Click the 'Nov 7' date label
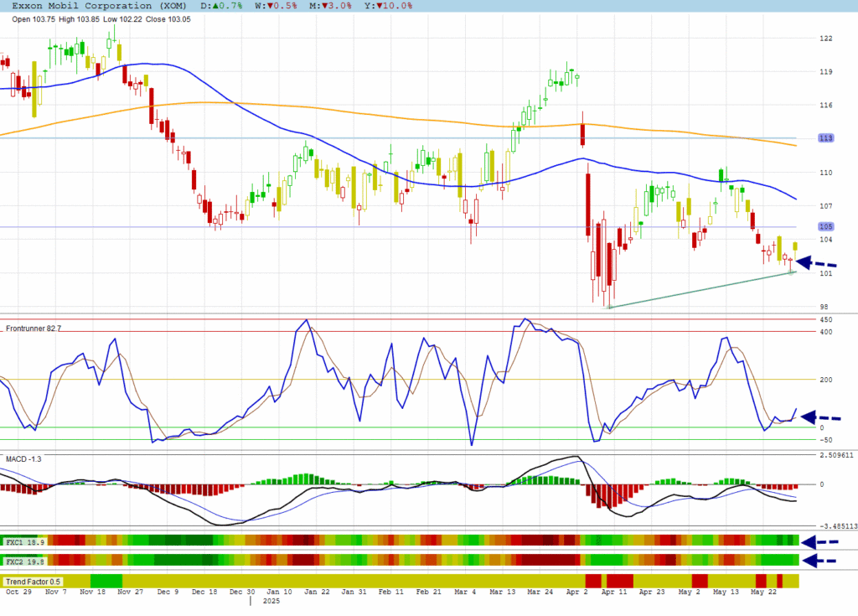The image size is (858, 616). click(x=56, y=592)
